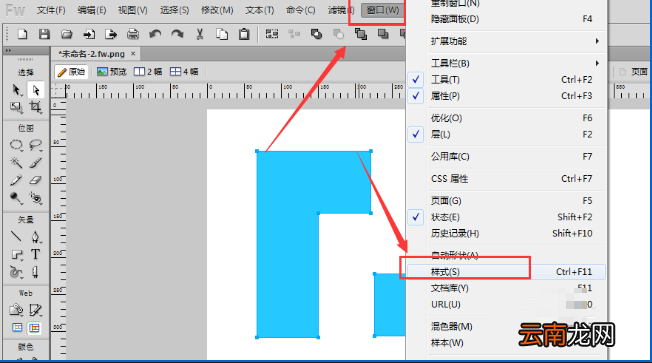Switch to 4 幅 split view
Image resolution: width=652 pixels, height=363 pixels.
[184, 72]
